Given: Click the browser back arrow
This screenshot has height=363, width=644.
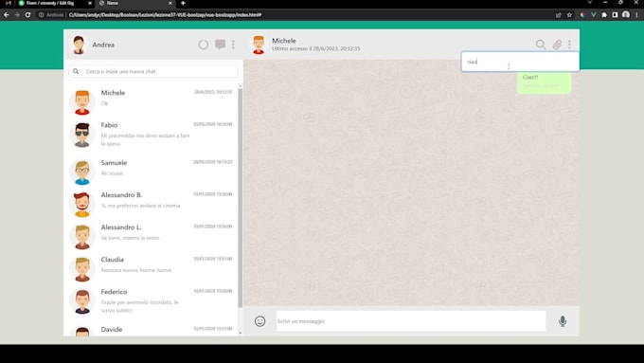Looking at the screenshot, I should [x=7, y=15].
